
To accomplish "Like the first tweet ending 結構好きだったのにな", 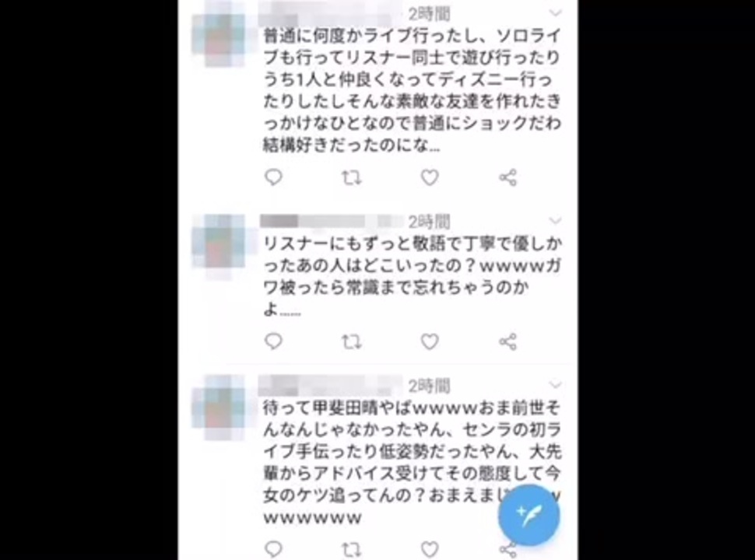I will point(430,177).
